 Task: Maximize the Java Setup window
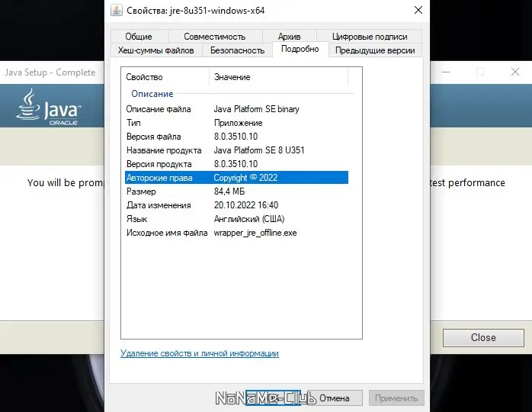pyautogui.click(x=480, y=72)
